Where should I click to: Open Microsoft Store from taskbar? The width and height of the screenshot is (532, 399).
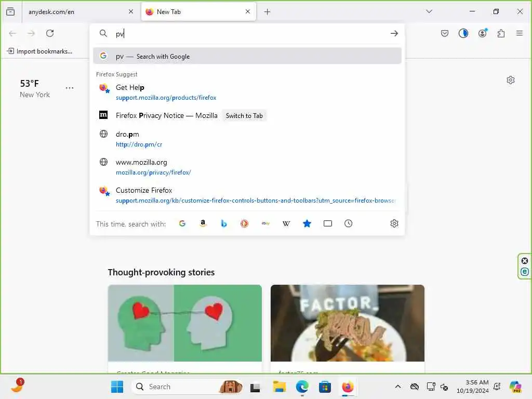click(325, 387)
